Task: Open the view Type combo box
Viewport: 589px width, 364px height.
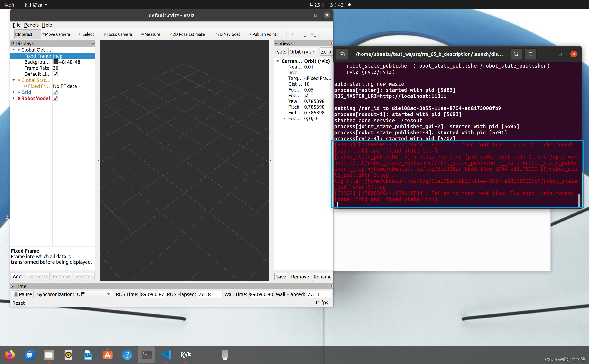Action: 302,52
